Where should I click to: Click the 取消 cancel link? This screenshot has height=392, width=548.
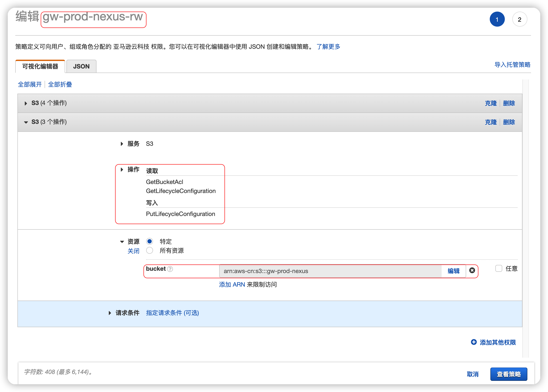[472, 374]
